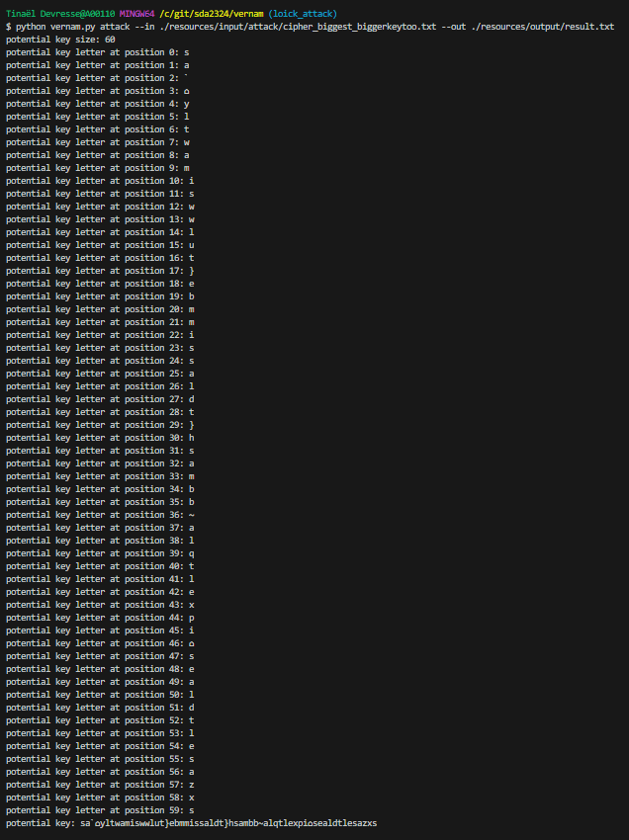Screen dimensions: 629x840
Task: Click the line for position 17 with }
Action: click(100, 271)
